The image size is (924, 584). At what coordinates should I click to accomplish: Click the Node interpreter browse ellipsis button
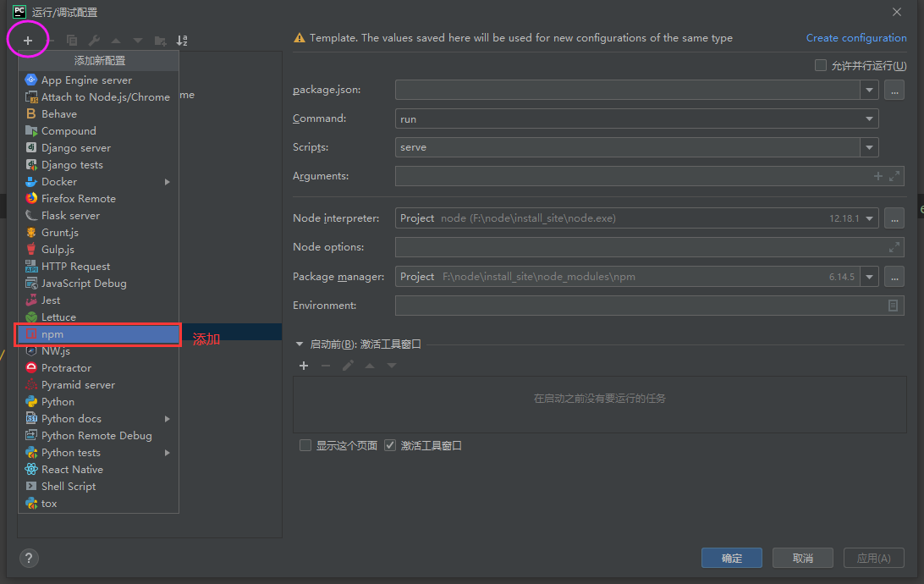coord(894,218)
